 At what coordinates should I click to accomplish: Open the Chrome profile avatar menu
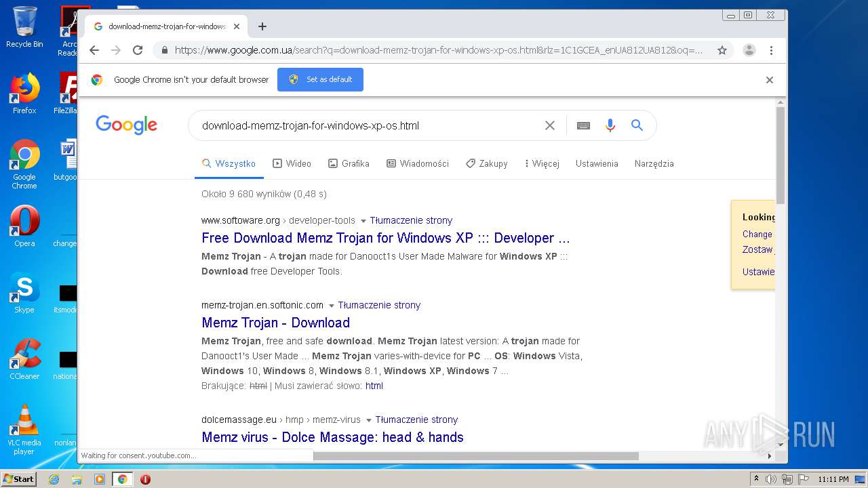749,50
